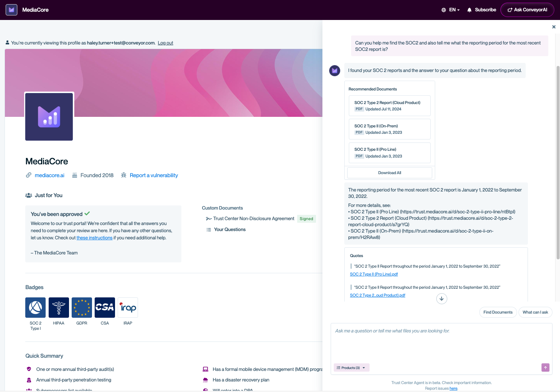Click the Subscribe bell icon

(469, 10)
